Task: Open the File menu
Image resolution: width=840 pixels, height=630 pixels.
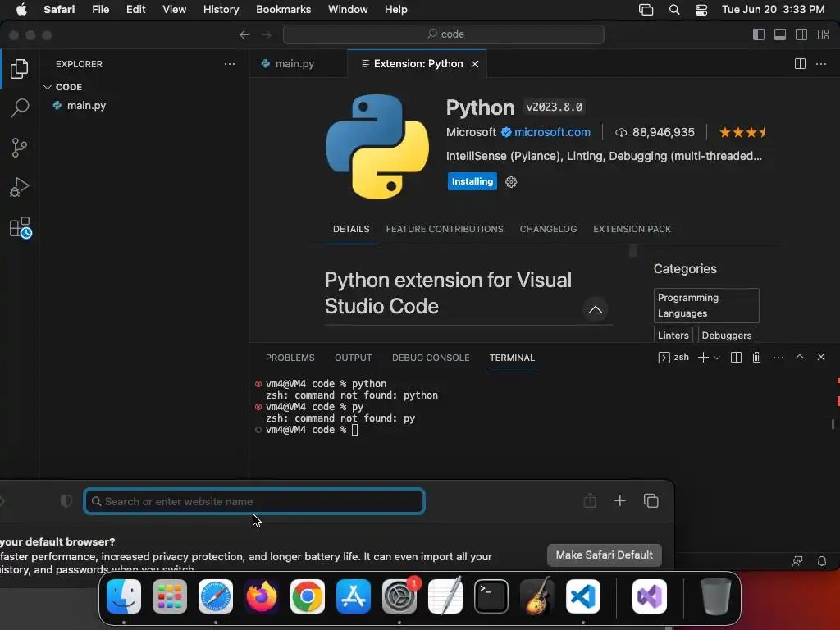Action: click(x=100, y=10)
